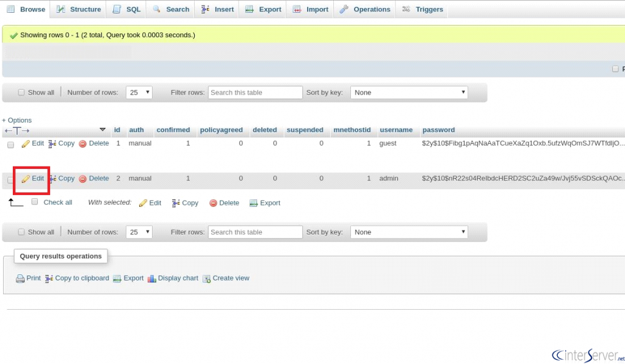Sort by the username column header
This screenshot has height=364, width=625.
coord(396,130)
